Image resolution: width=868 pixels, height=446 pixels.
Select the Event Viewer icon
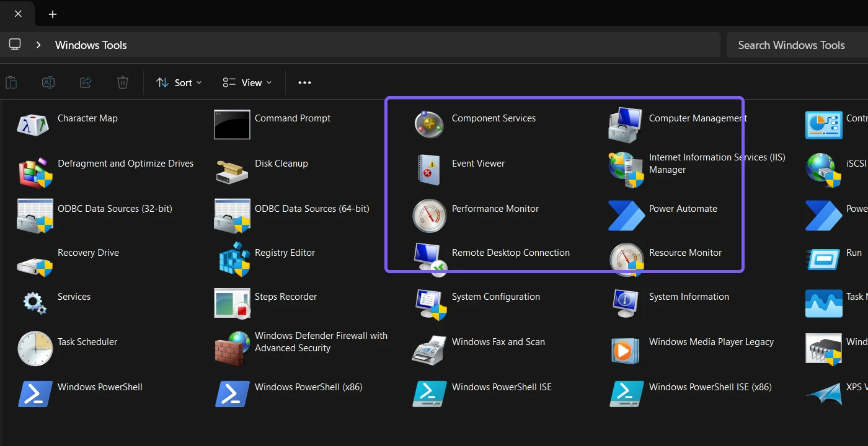click(429, 170)
